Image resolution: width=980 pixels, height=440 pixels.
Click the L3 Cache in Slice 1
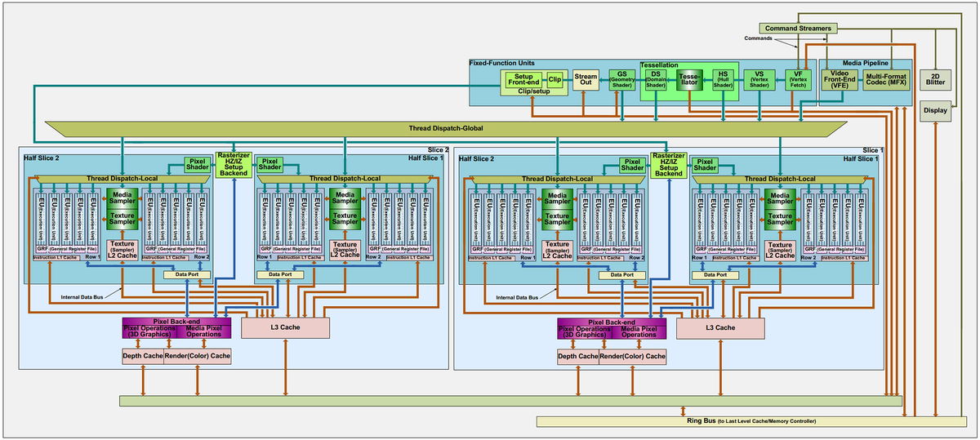point(719,327)
